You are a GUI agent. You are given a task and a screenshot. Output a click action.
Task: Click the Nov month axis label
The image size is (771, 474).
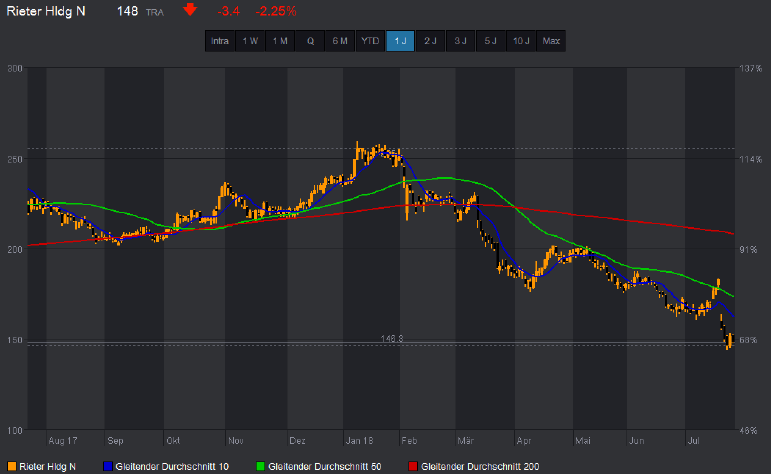click(x=236, y=441)
